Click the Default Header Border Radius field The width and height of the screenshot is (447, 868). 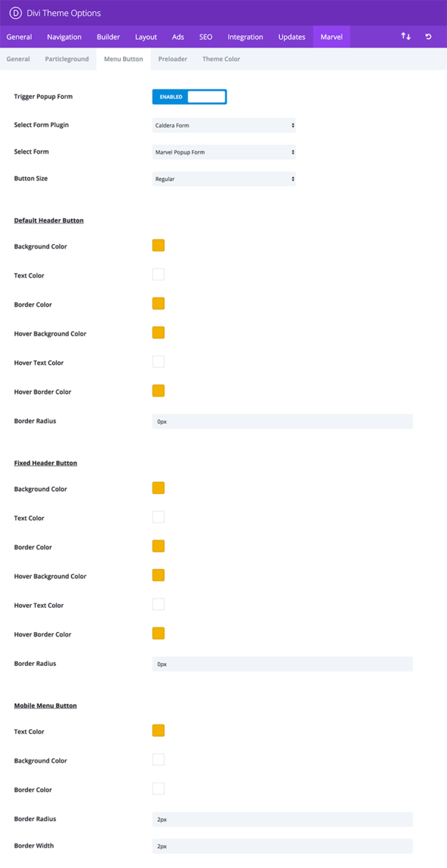coord(282,421)
